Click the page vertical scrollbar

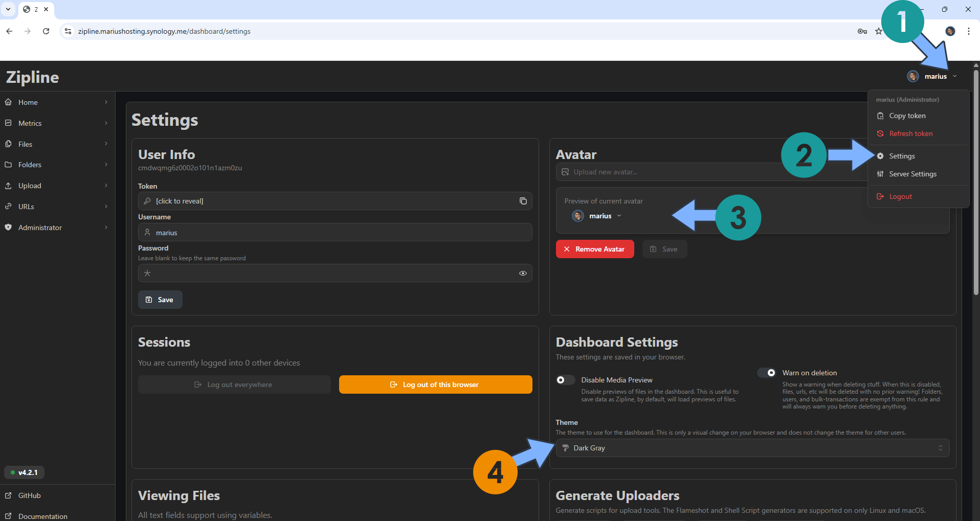click(x=976, y=182)
